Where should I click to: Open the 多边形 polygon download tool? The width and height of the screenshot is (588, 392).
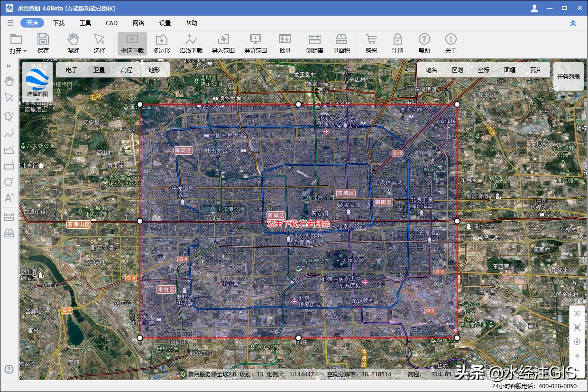pos(161,44)
